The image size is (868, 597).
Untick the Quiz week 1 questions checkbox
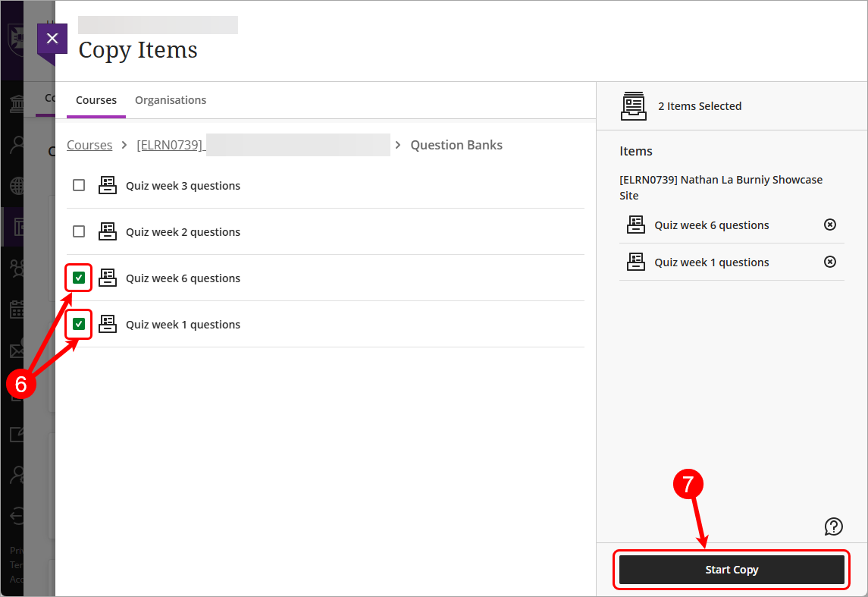[79, 324]
